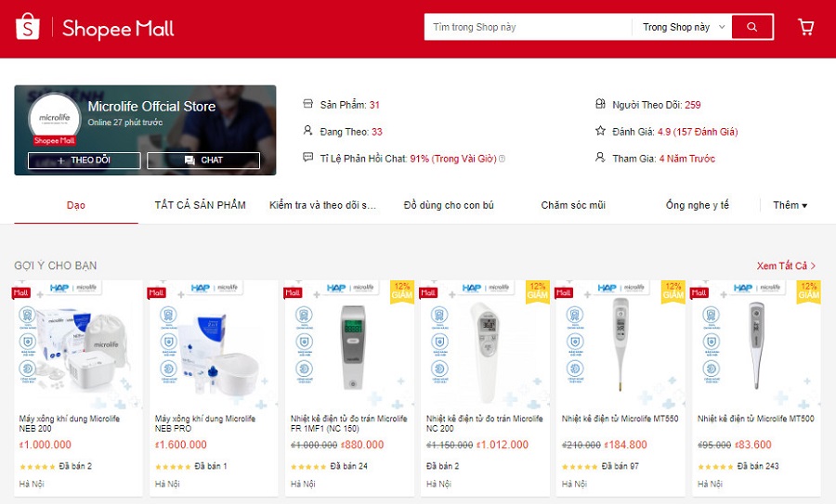This screenshot has height=504, width=836.
Task: Open Microlife MT550 thermometer product image
Action: pyautogui.click(x=620, y=345)
